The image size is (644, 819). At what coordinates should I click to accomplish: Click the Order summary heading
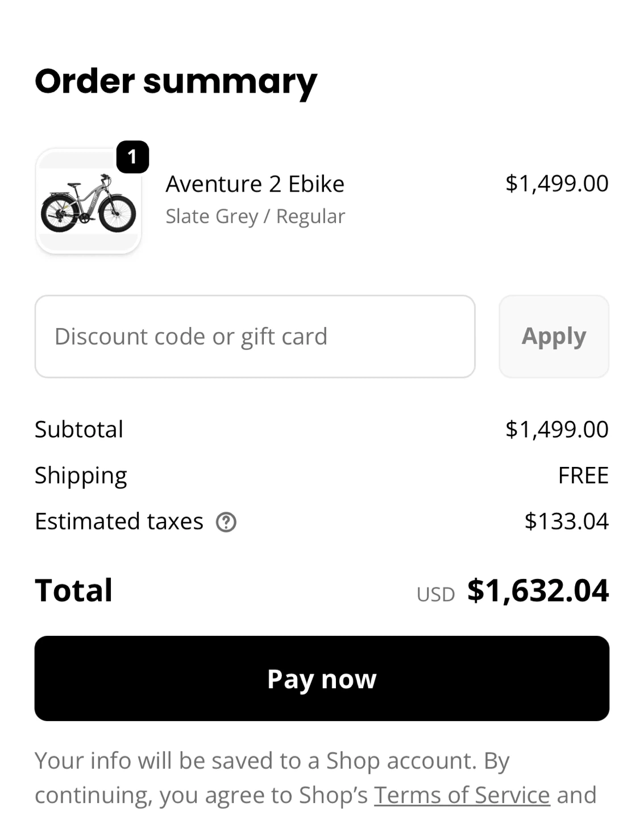(x=176, y=81)
